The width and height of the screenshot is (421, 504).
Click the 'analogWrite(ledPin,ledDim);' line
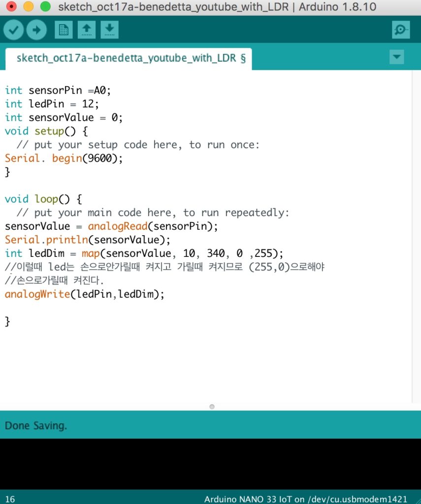85,294
